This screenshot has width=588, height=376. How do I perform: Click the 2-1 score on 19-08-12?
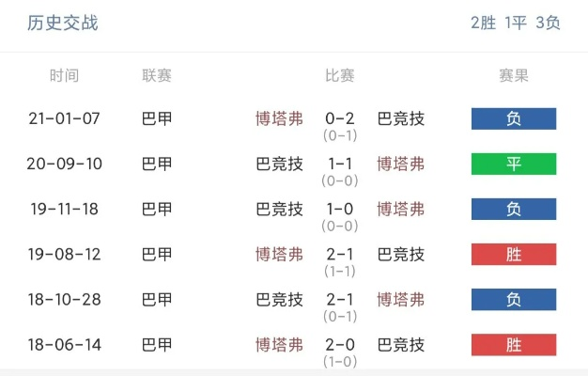pos(340,255)
